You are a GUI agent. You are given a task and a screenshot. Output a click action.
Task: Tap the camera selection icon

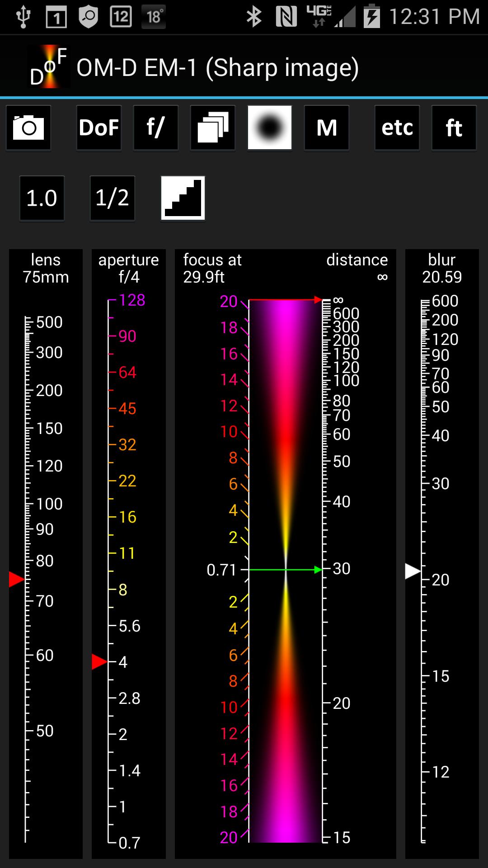pyautogui.click(x=28, y=128)
